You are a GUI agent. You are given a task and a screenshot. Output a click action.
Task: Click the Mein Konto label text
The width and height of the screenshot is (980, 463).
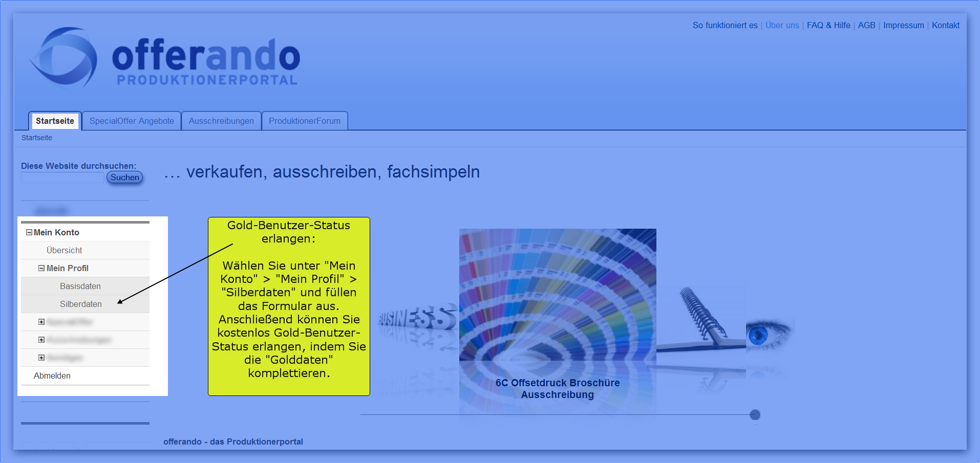tap(56, 232)
